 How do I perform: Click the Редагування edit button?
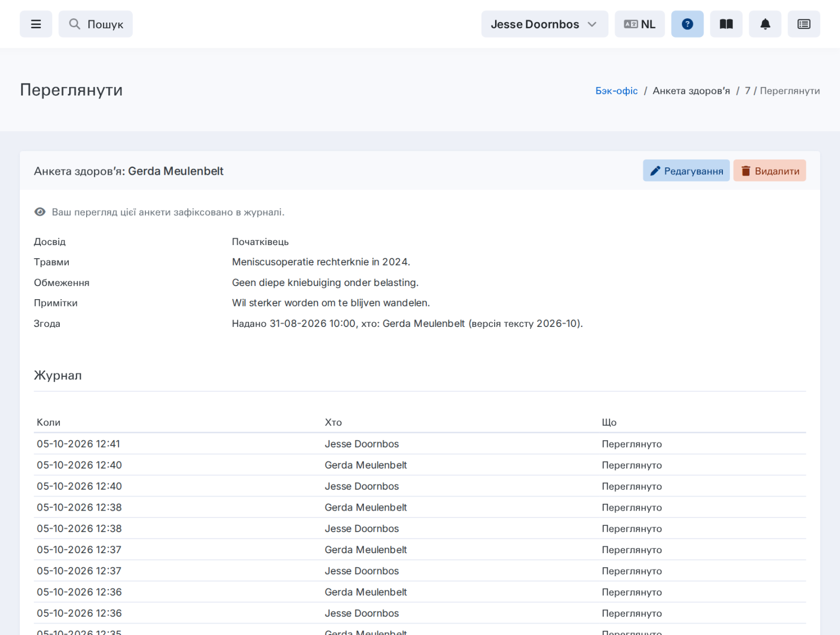tap(686, 171)
